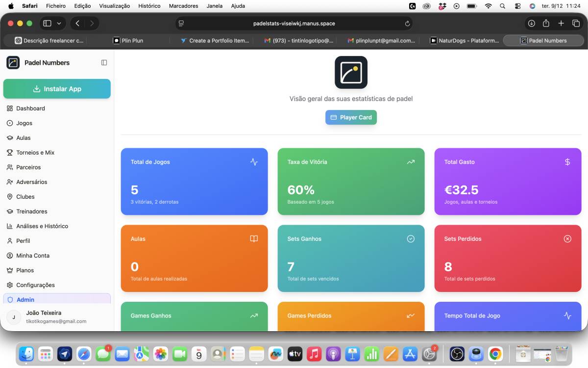
Task: Show the Safari tab overview
Action: (x=576, y=23)
